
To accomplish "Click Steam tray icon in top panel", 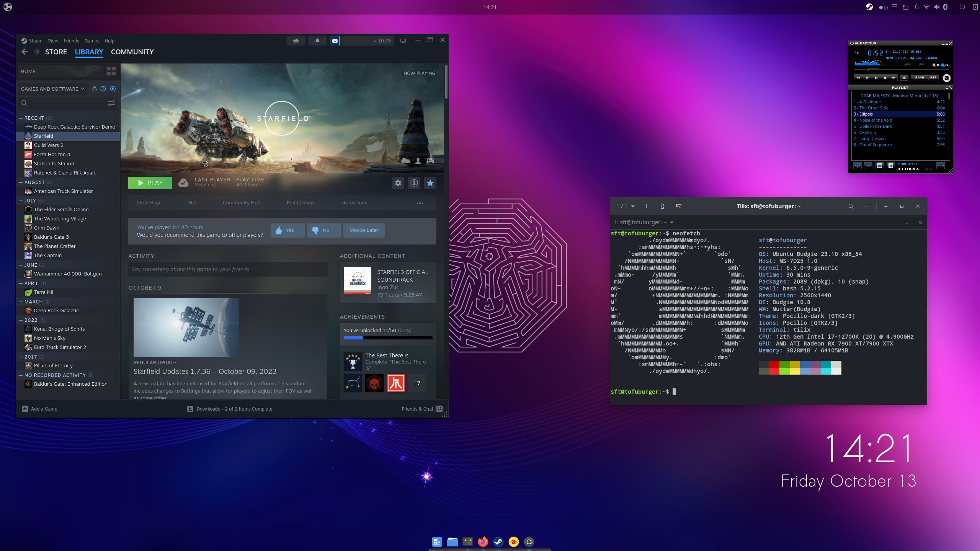I will coord(869,7).
